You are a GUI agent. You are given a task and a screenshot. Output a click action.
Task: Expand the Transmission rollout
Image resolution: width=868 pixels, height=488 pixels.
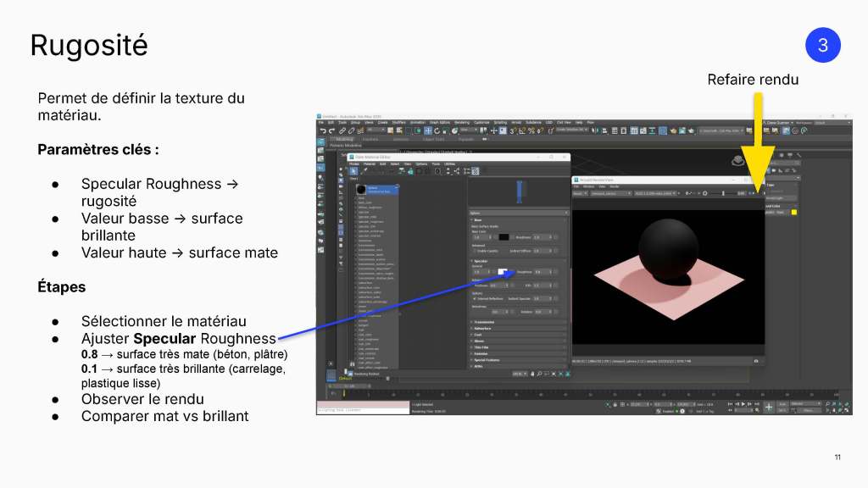pyautogui.click(x=518, y=321)
